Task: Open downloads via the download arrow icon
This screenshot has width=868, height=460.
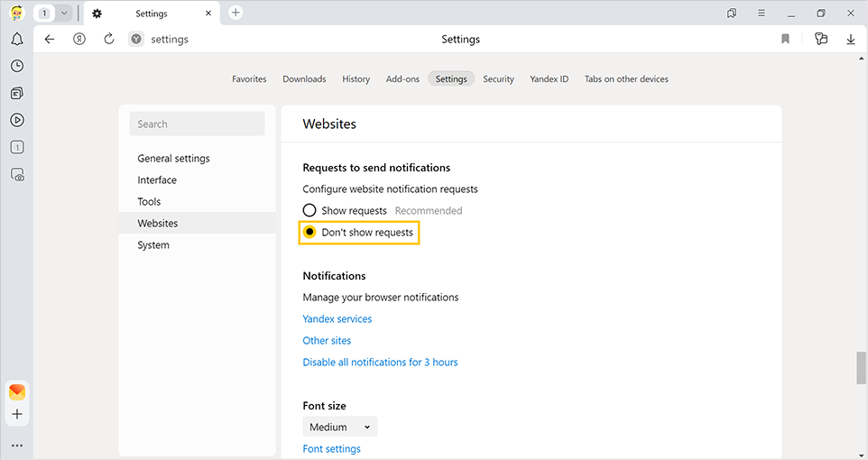Action: 850,39
